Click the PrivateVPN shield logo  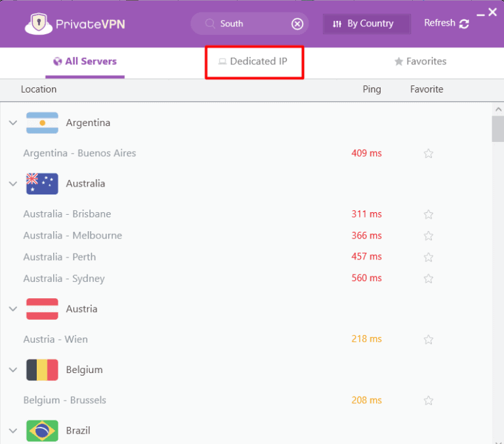click(39, 24)
